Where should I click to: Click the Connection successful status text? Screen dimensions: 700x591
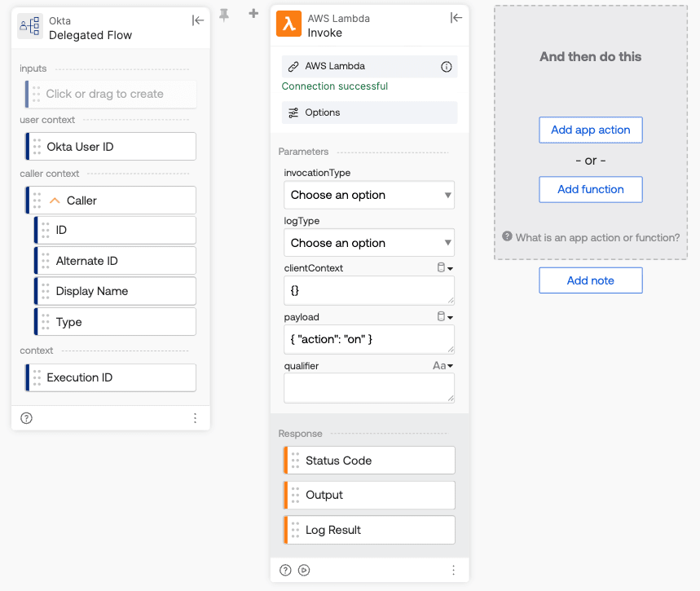coord(335,86)
